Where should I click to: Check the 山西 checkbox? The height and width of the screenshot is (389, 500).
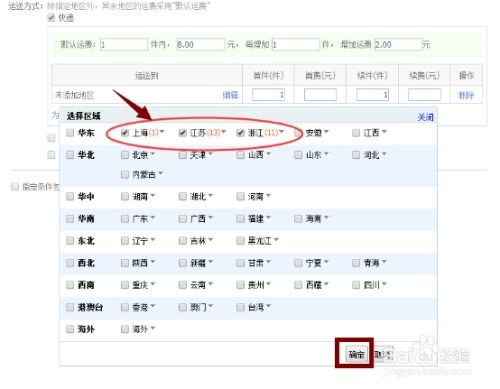(240, 155)
